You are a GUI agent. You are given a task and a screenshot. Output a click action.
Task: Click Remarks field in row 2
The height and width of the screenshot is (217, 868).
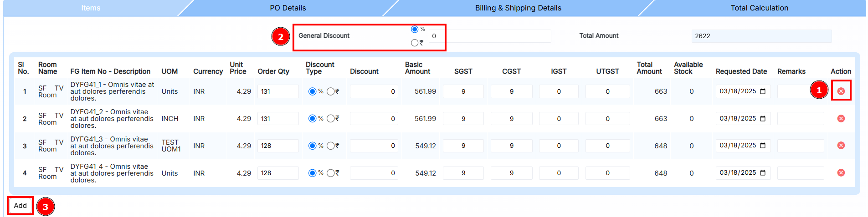point(800,119)
